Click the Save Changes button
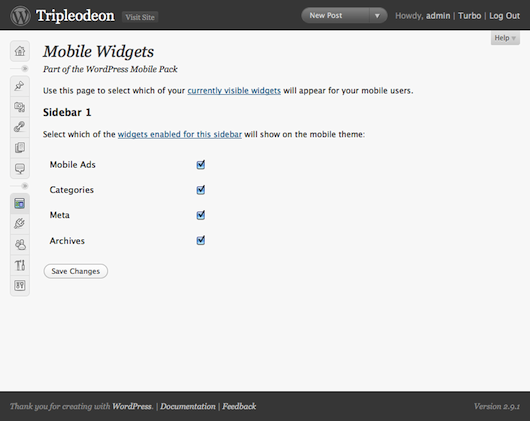Screen dimensions: 530x421 (76, 271)
